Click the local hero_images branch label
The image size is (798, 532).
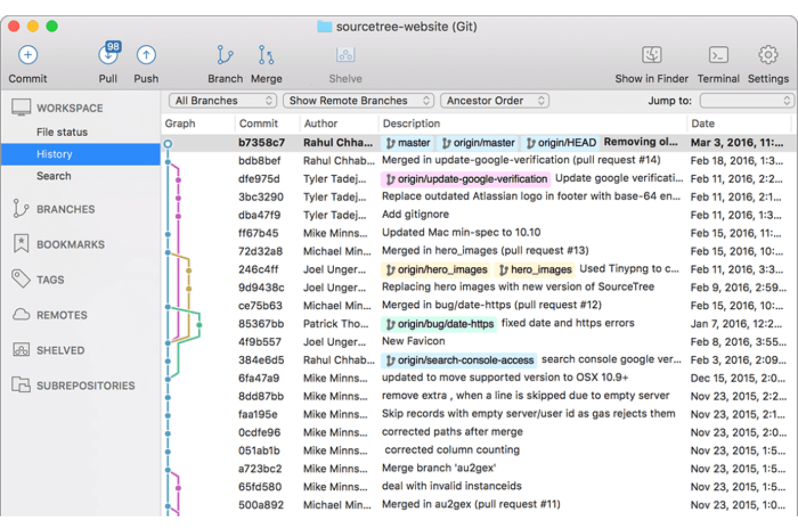click(x=534, y=270)
